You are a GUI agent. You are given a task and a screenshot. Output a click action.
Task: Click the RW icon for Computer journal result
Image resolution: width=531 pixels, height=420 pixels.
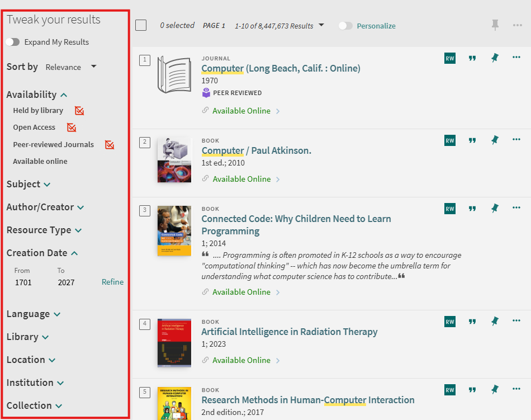tap(450, 58)
